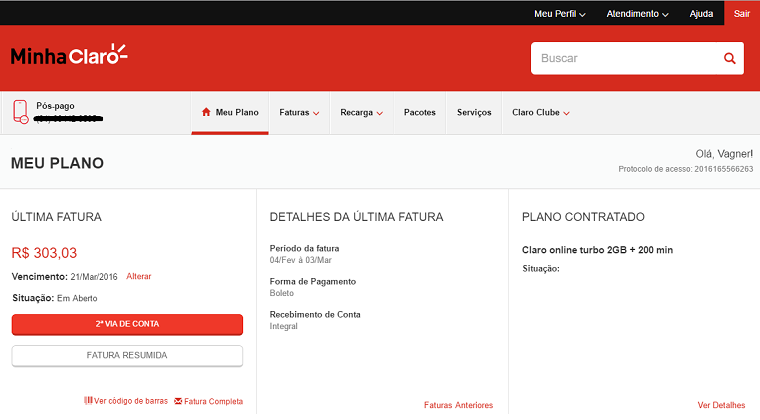The image size is (760, 420).
Task: Click the 21/Mar/2016 due date
Action: [94, 277]
